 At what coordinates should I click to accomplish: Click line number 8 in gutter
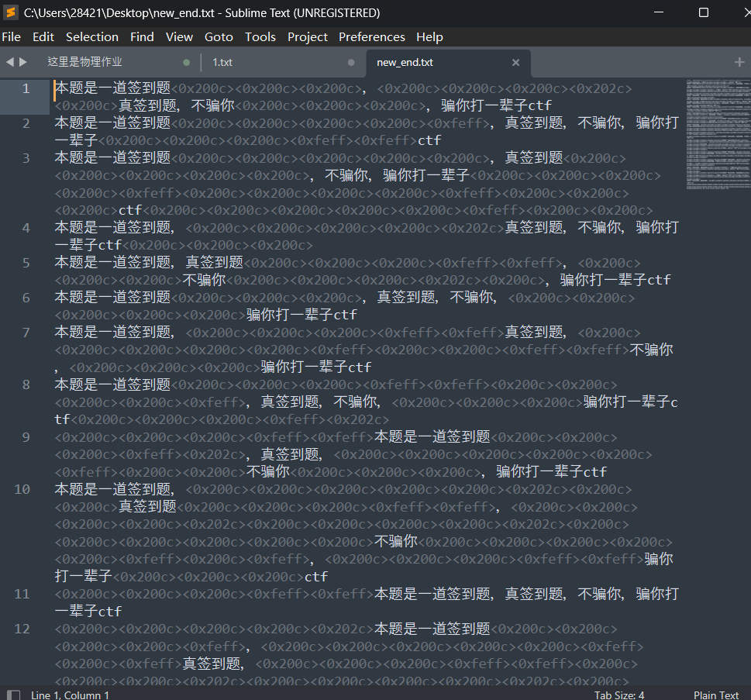coord(26,384)
